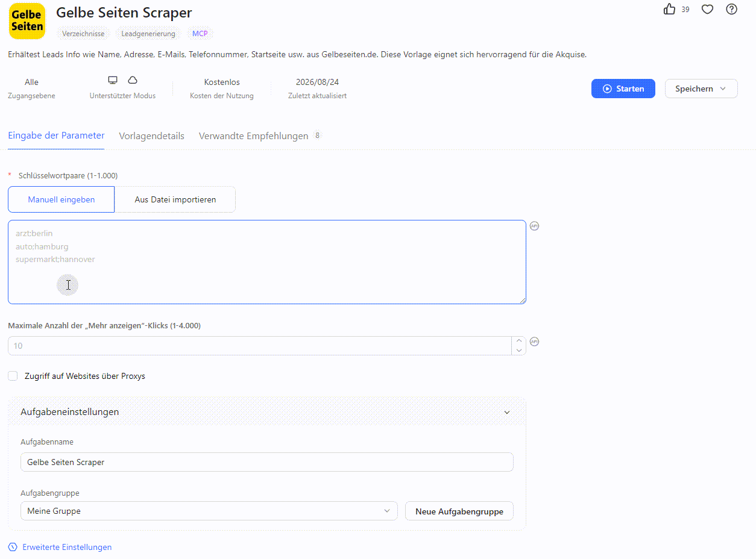Image resolution: width=756 pixels, height=559 pixels.
Task: Click the Verzeichnisse tag
Action: [x=83, y=34]
